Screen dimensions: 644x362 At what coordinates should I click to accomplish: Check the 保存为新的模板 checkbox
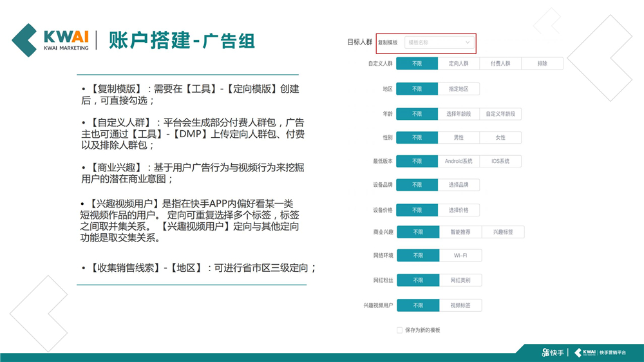(x=399, y=330)
